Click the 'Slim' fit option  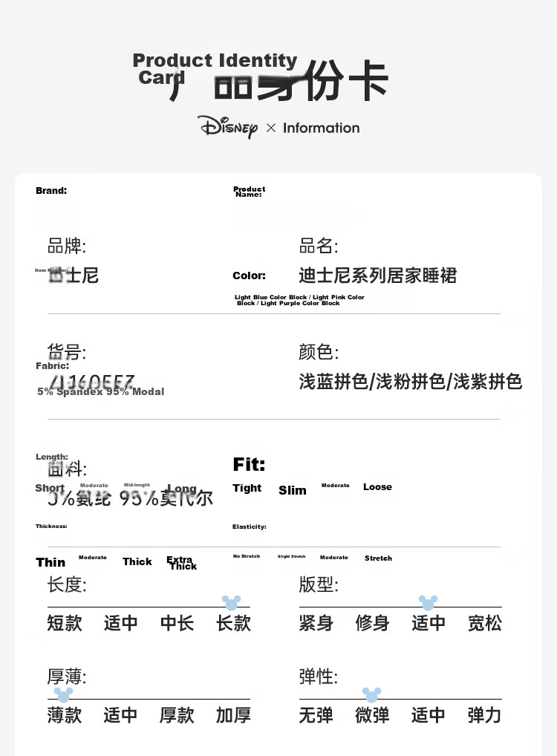click(x=293, y=490)
